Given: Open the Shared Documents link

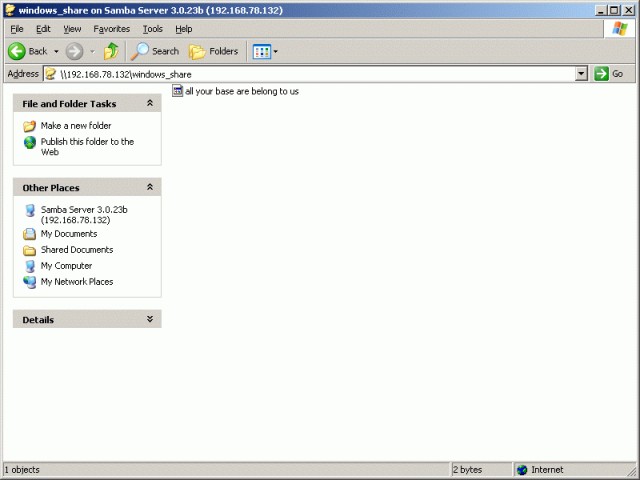Looking at the screenshot, I should click(77, 250).
